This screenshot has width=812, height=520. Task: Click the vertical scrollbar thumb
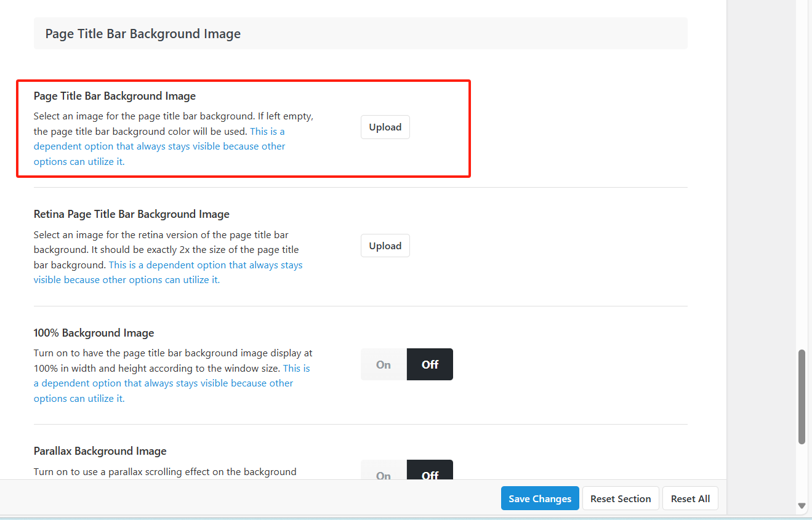(802, 397)
